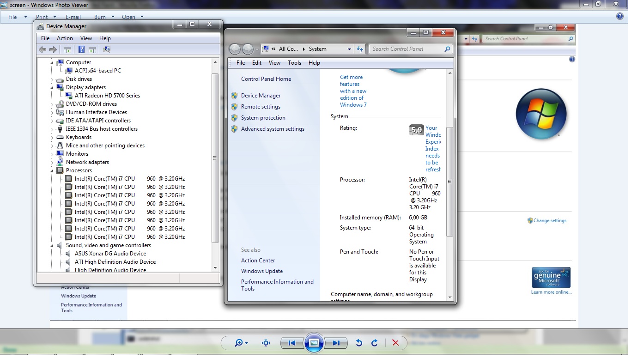Open System window Edit menu
This screenshot has height=364, width=631.
[257, 63]
